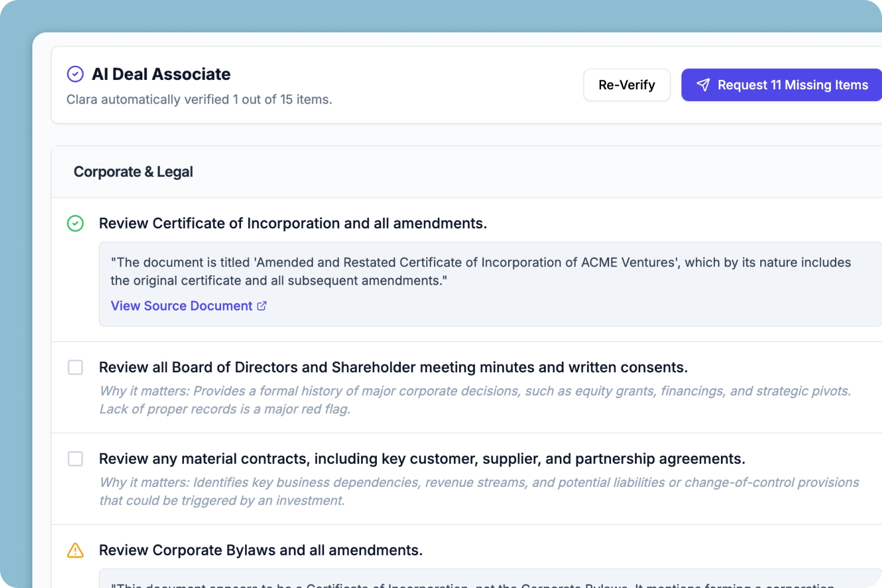Click 'Why it matters: Identifies key business dependencies' note
Viewport: 882px width, 588px height.
(x=479, y=492)
